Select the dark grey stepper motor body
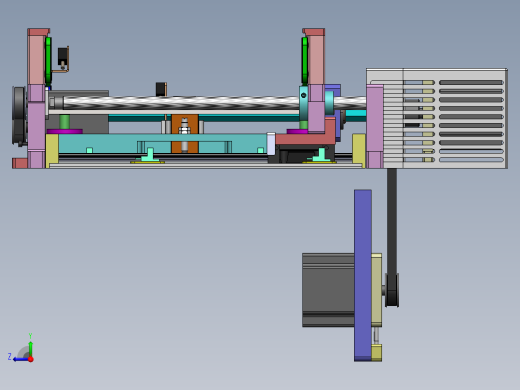 point(328,290)
